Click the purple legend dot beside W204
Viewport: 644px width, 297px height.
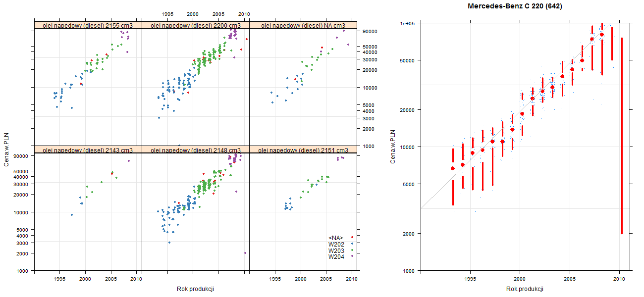pos(352,257)
